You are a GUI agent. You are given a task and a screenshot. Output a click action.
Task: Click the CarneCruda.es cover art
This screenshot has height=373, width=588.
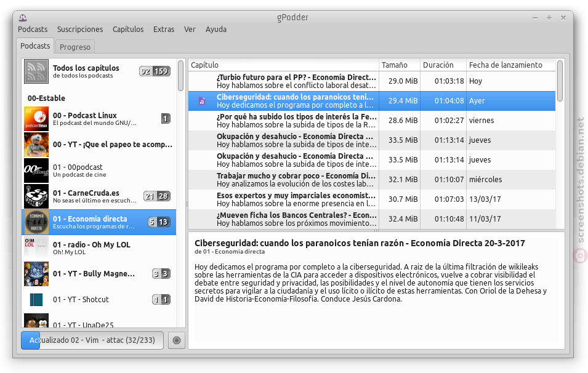click(x=36, y=196)
